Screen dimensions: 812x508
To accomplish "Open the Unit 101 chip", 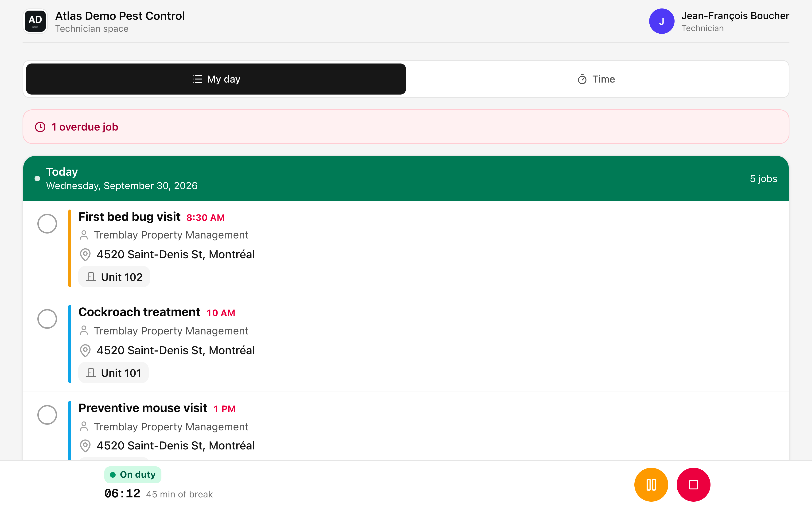I will pyautogui.click(x=113, y=373).
